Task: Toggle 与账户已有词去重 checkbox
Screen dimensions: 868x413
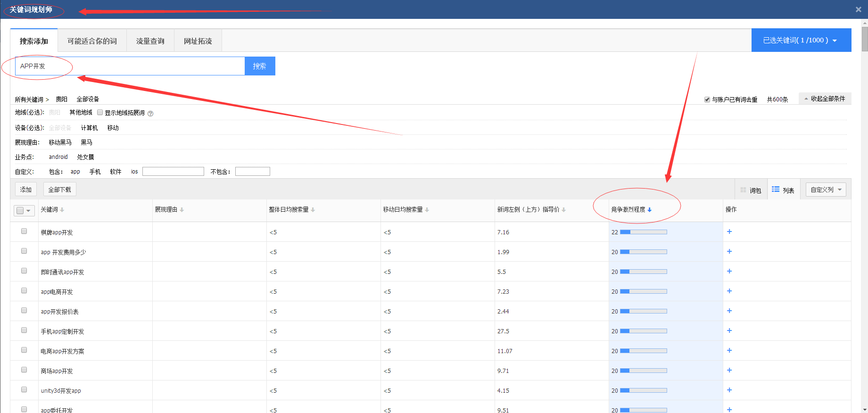Action: tap(707, 99)
